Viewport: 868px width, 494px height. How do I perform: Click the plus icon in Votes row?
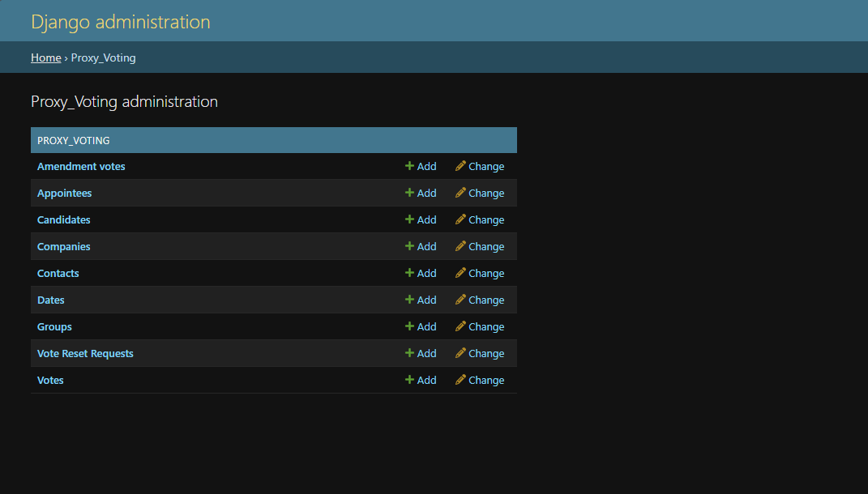[409, 380]
